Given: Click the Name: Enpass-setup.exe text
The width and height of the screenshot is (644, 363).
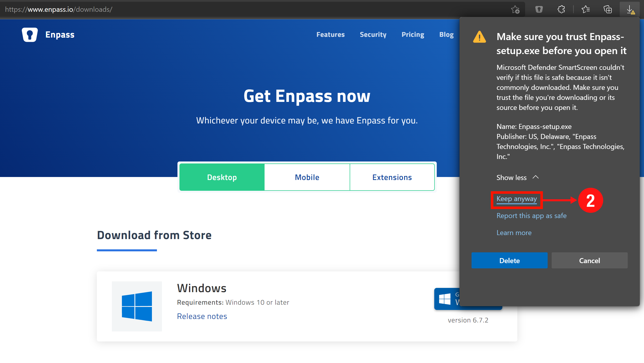Looking at the screenshot, I should [x=534, y=127].
